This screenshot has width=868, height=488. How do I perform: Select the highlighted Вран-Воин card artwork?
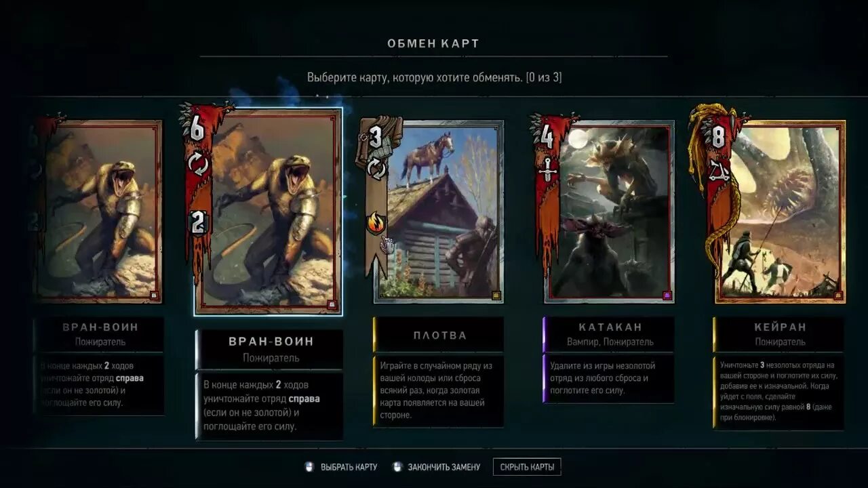(x=267, y=211)
